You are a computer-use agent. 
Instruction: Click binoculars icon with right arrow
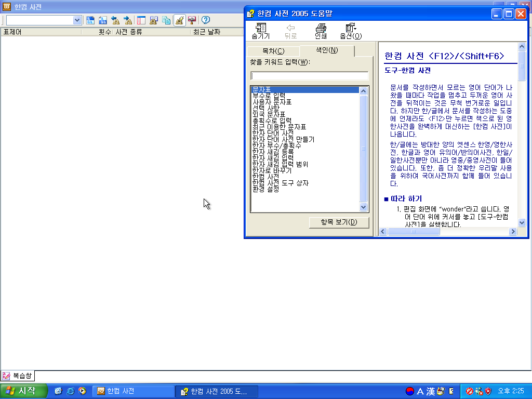pyautogui.click(x=128, y=20)
